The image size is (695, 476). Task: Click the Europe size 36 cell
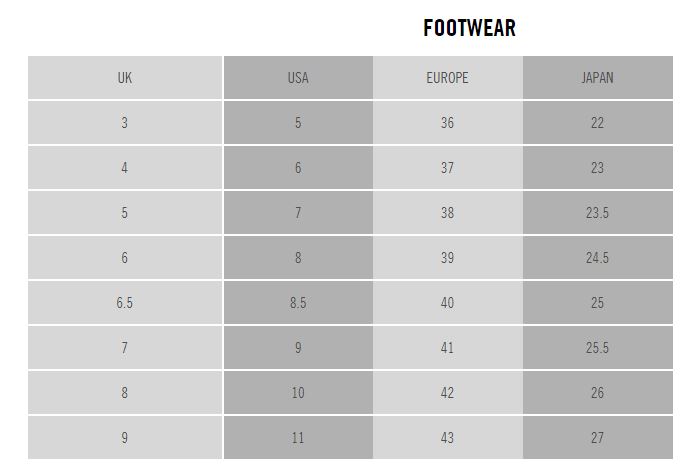point(448,123)
